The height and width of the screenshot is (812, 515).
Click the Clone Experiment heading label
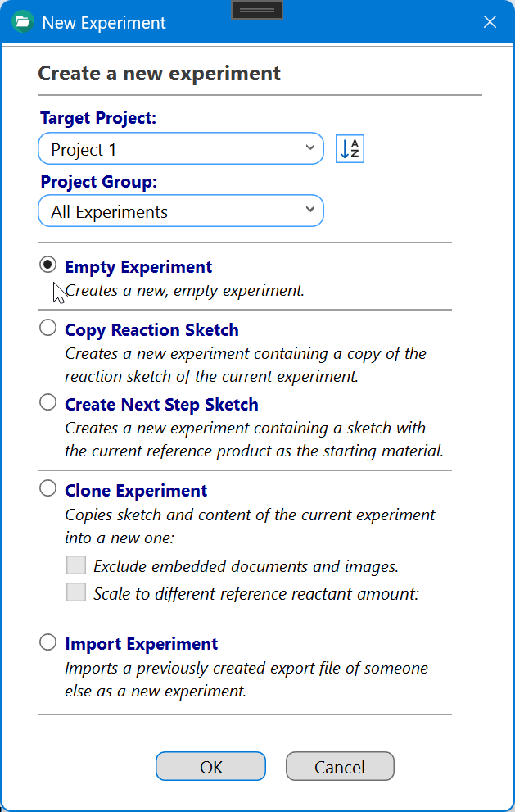pos(136,491)
